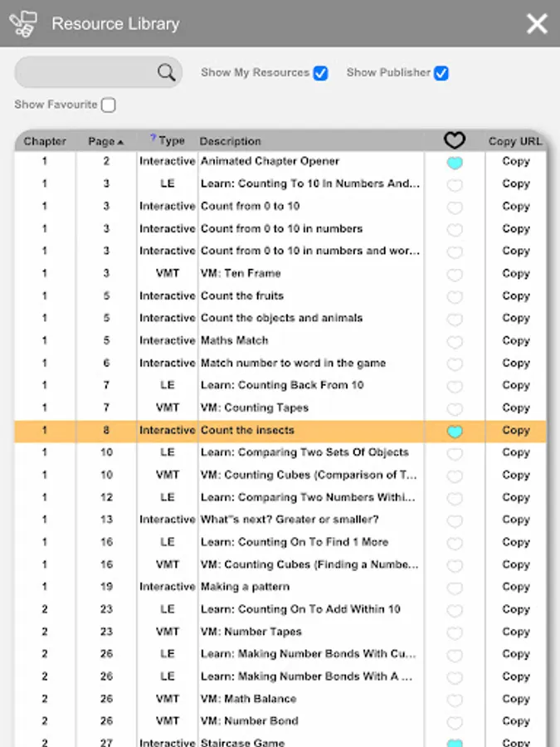Image resolution: width=560 pixels, height=747 pixels.
Task: Uncheck Show Publisher checkbox
Action: [x=441, y=73]
